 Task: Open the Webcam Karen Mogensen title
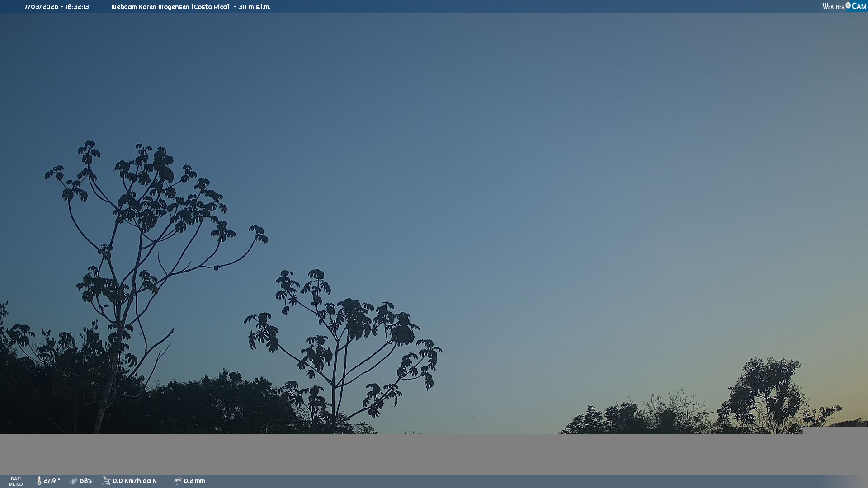tap(170, 7)
